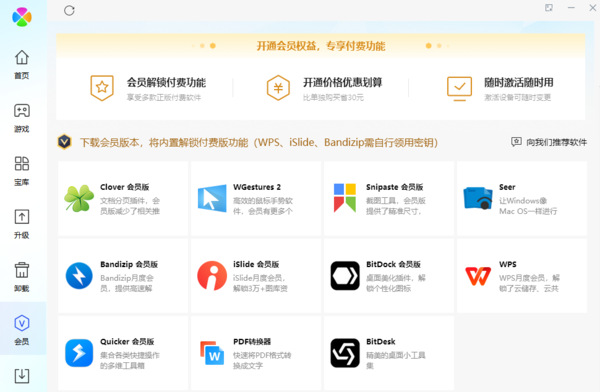
Task: Click the refresh icon at top
Action: tap(69, 10)
